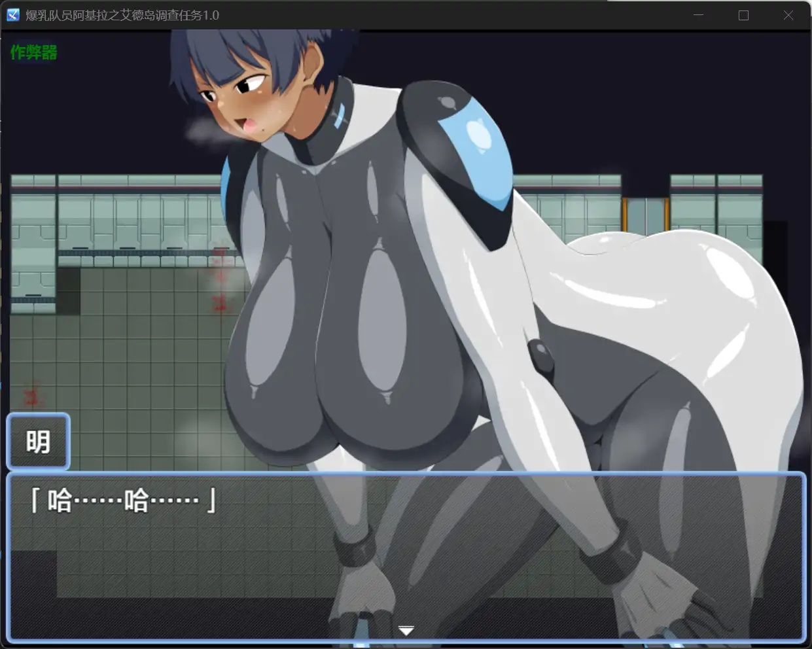This screenshot has width=812, height=649.
Task: Click the dark floor tile below left wall
Action: coord(68,291)
